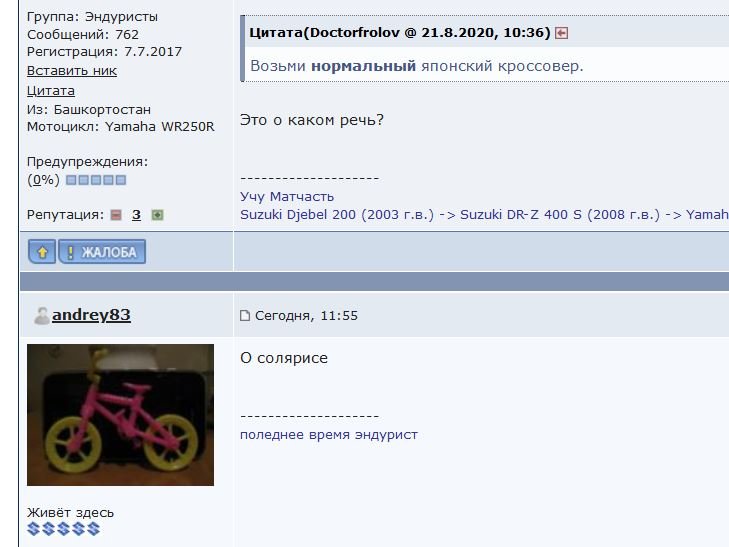Click the Сегодня, 11:55 post timestamp
Screen dimensions: 729x547
306,316
